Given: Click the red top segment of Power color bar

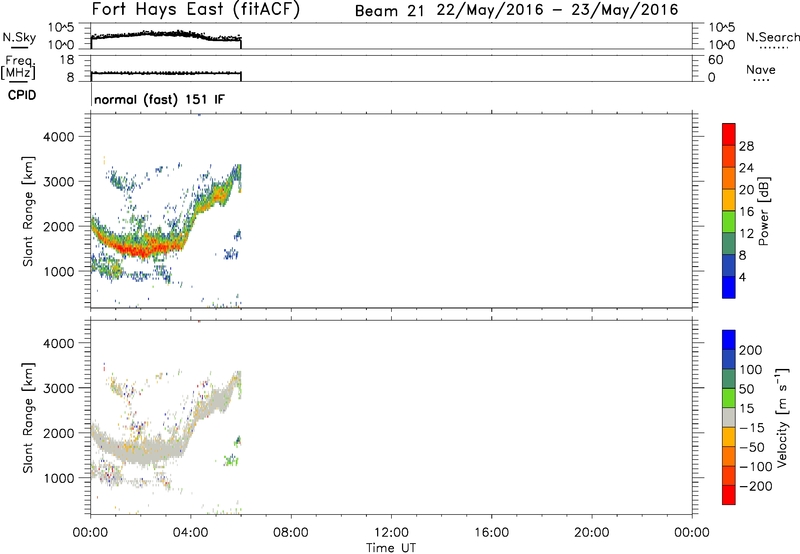Looking at the screenshot, I should [729, 134].
